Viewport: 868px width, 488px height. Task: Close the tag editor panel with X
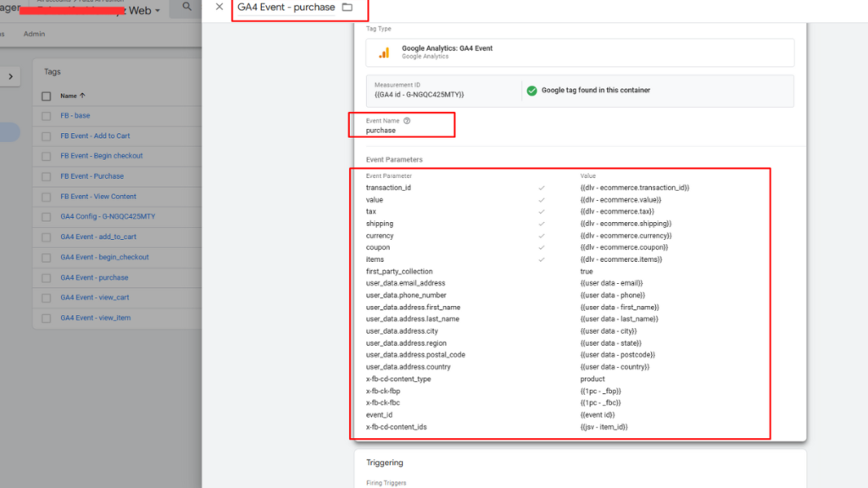pyautogui.click(x=220, y=7)
